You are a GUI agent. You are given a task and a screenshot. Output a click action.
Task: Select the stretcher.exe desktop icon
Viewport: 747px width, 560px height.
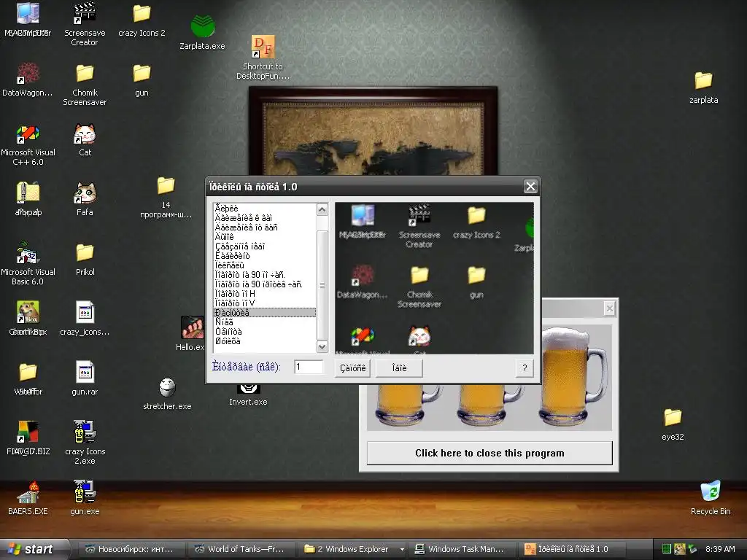click(167, 393)
